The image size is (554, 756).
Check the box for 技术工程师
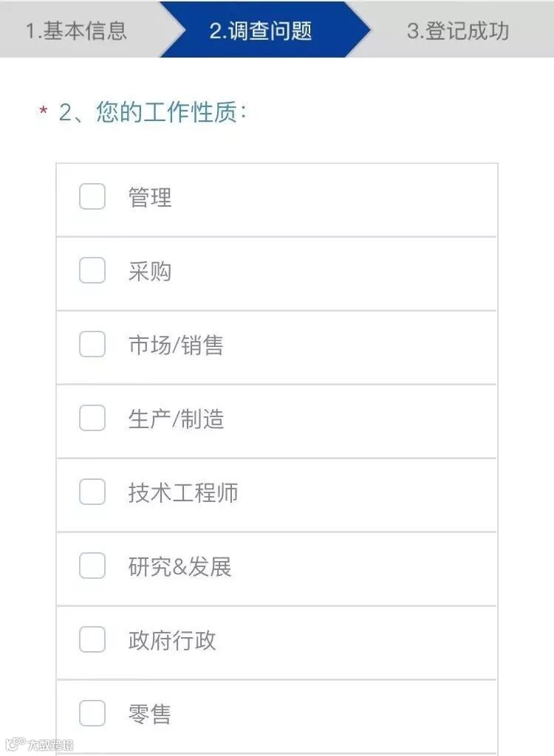pyautogui.click(x=92, y=492)
